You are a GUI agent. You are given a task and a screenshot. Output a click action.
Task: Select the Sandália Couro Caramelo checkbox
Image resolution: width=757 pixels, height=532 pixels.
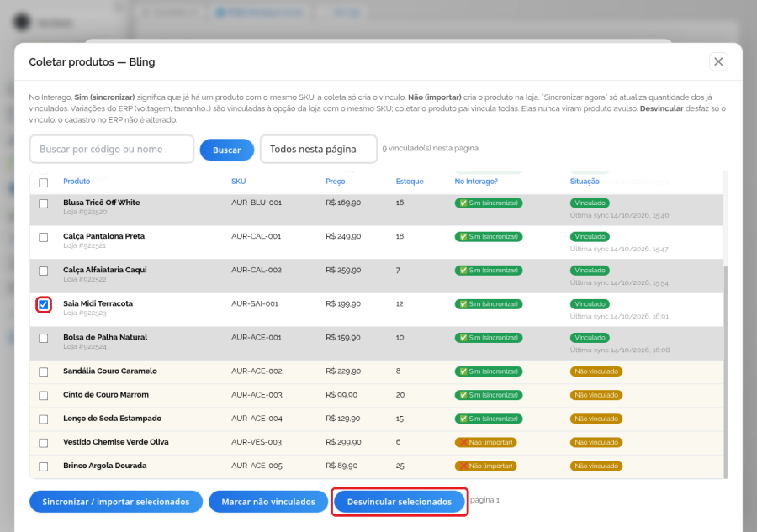tap(44, 371)
